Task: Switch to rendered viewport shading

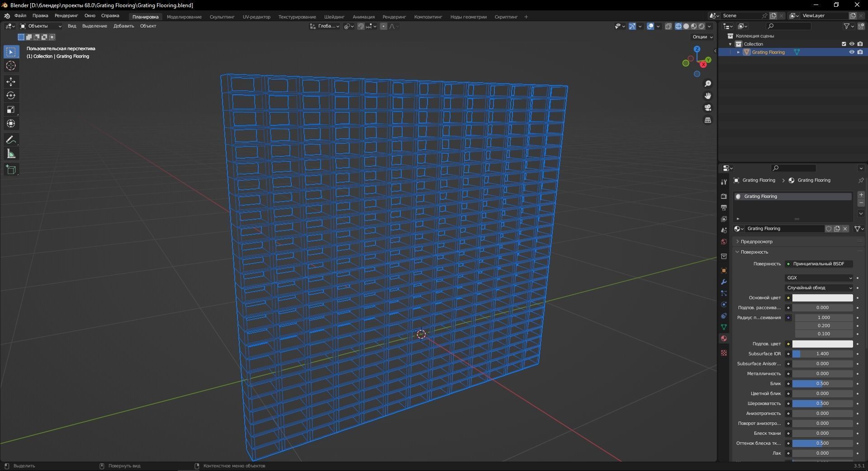Action: pyautogui.click(x=702, y=26)
